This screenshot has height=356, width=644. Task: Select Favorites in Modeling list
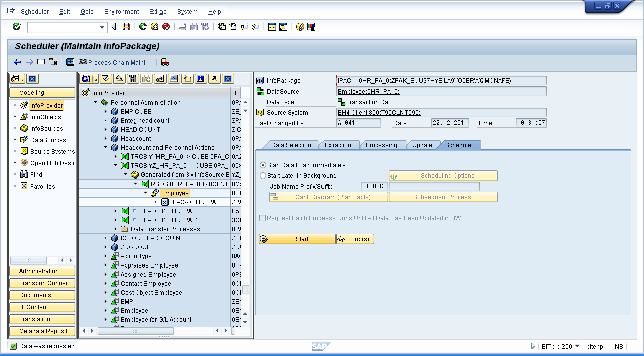coord(42,186)
